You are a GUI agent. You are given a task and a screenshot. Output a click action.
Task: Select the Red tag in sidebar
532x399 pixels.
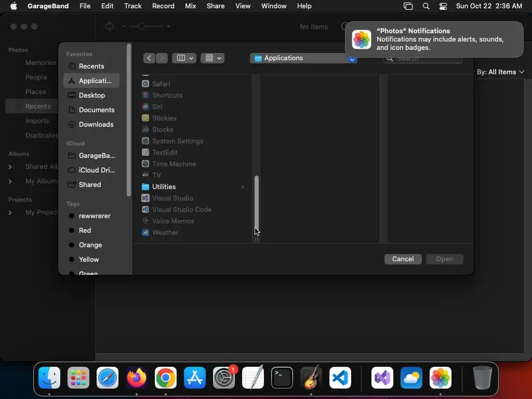[91, 231]
